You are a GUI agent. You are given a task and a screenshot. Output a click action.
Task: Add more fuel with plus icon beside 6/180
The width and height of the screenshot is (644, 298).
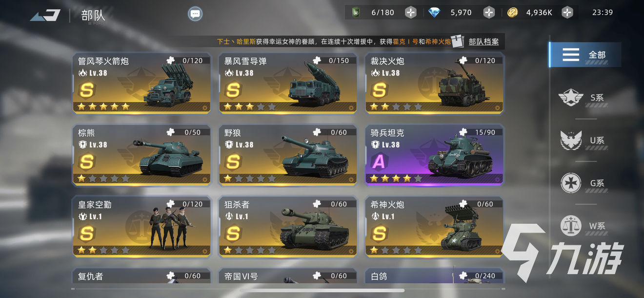point(411,12)
